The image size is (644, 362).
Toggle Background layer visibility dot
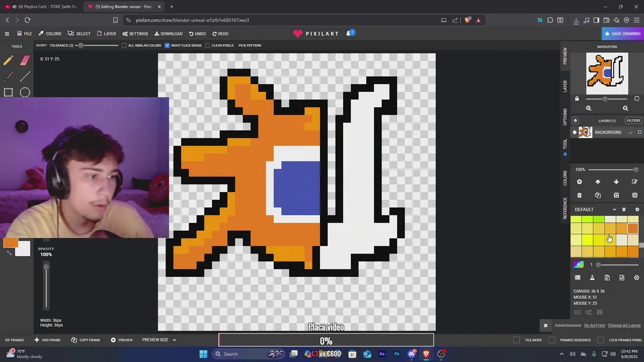tap(575, 132)
